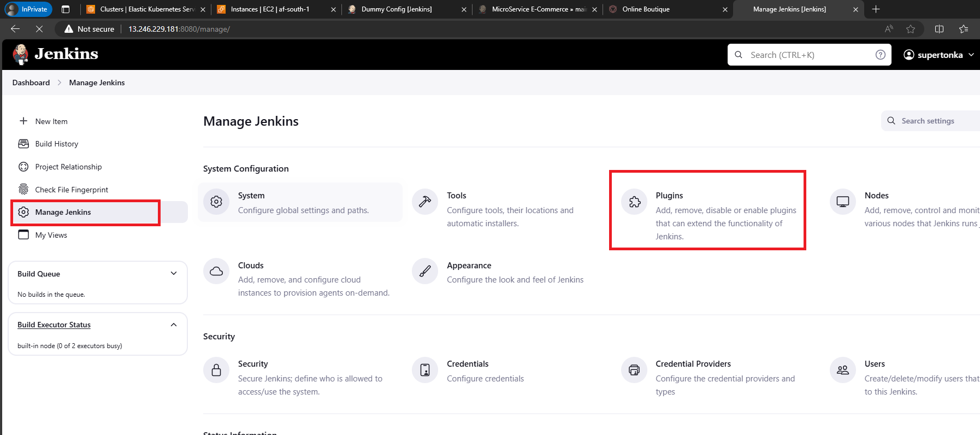Open the Plugins settings title
This screenshot has height=435, width=980.
669,196
